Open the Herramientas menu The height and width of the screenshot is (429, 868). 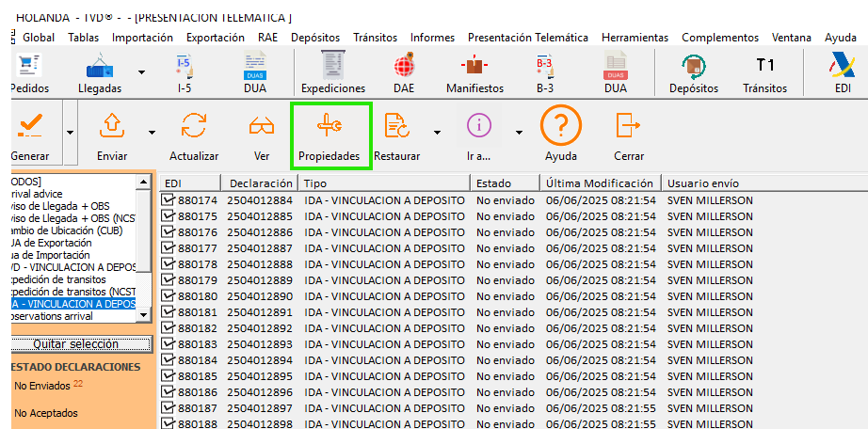pos(635,38)
